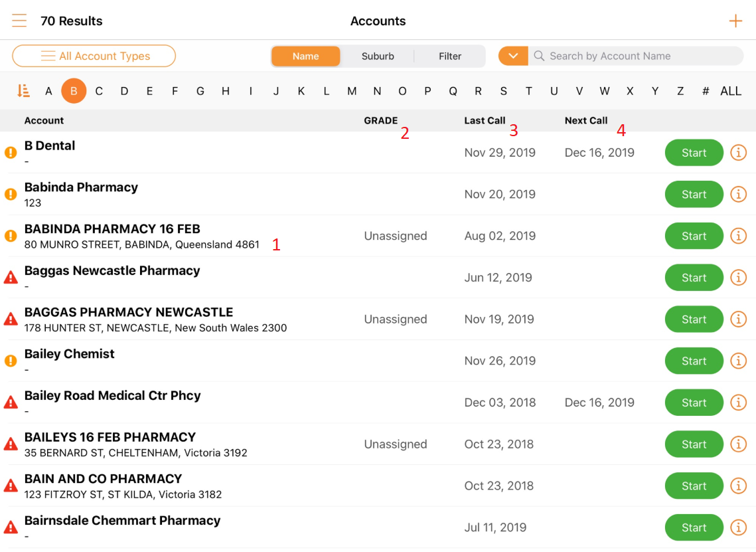Click the 70 Results label
The width and height of the screenshot is (756, 552).
click(x=72, y=21)
